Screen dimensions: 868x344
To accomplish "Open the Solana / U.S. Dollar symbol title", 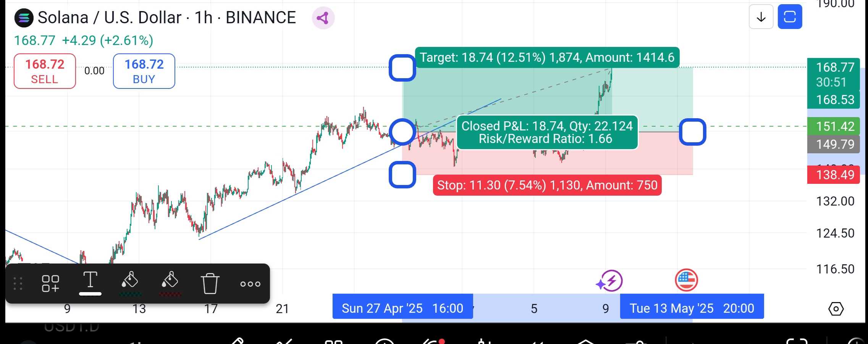I will point(109,18).
